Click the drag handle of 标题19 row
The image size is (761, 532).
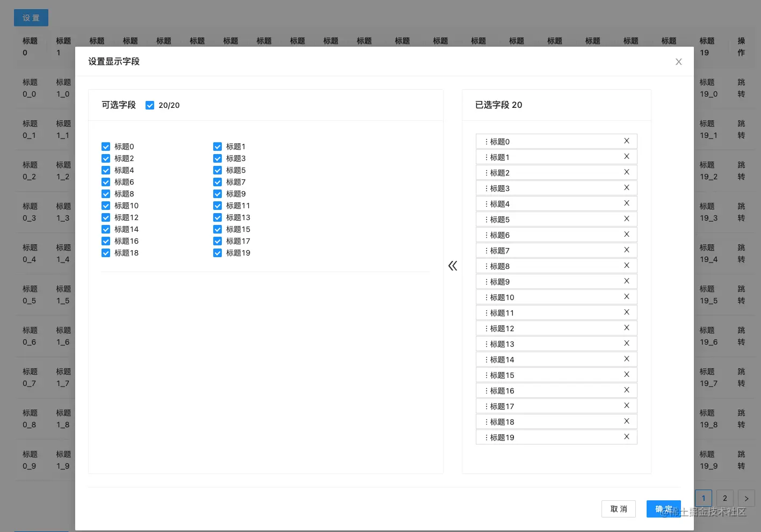(487, 438)
